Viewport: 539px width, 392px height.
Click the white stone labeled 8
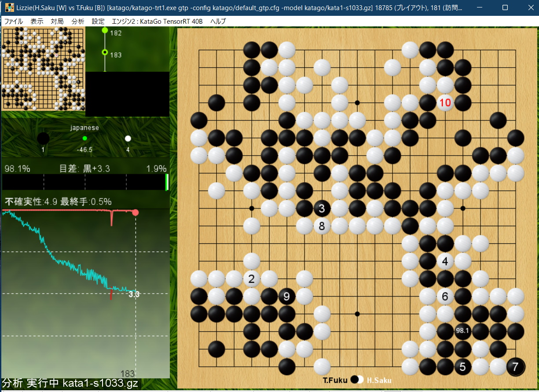(x=322, y=226)
